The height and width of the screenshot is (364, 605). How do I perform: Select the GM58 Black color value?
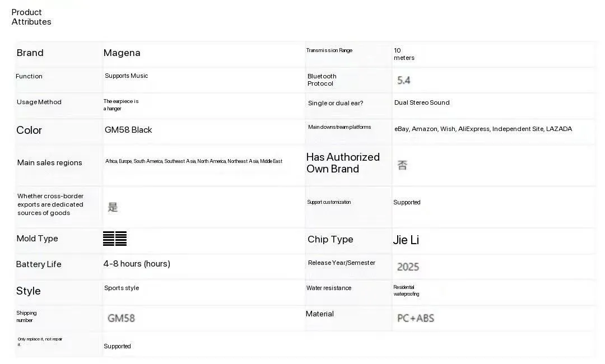(128, 130)
